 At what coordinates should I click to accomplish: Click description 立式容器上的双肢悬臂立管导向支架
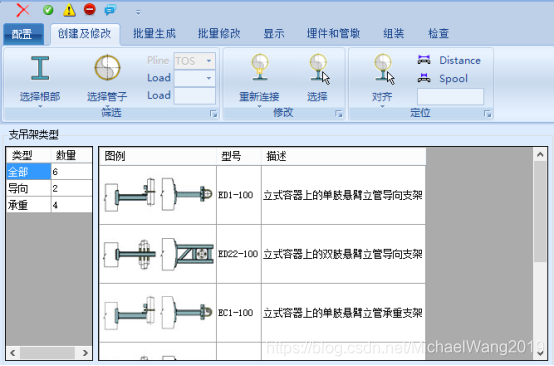(x=343, y=254)
